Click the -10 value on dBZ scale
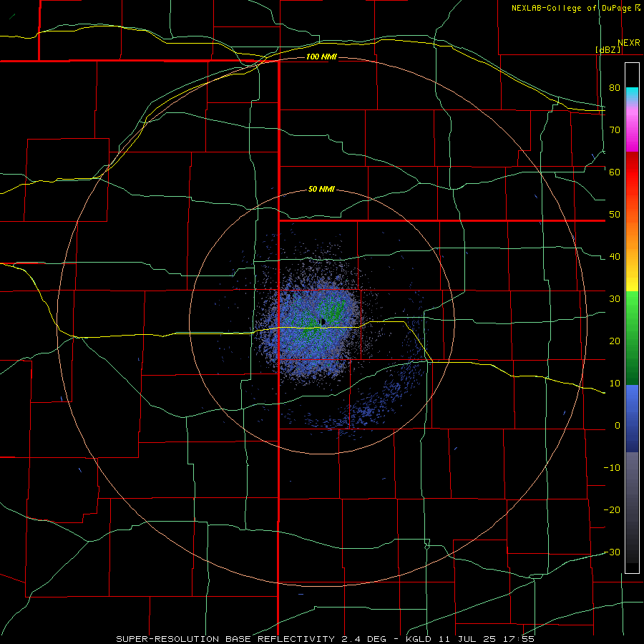The width and height of the screenshot is (644, 644). [x=612, y=467]
